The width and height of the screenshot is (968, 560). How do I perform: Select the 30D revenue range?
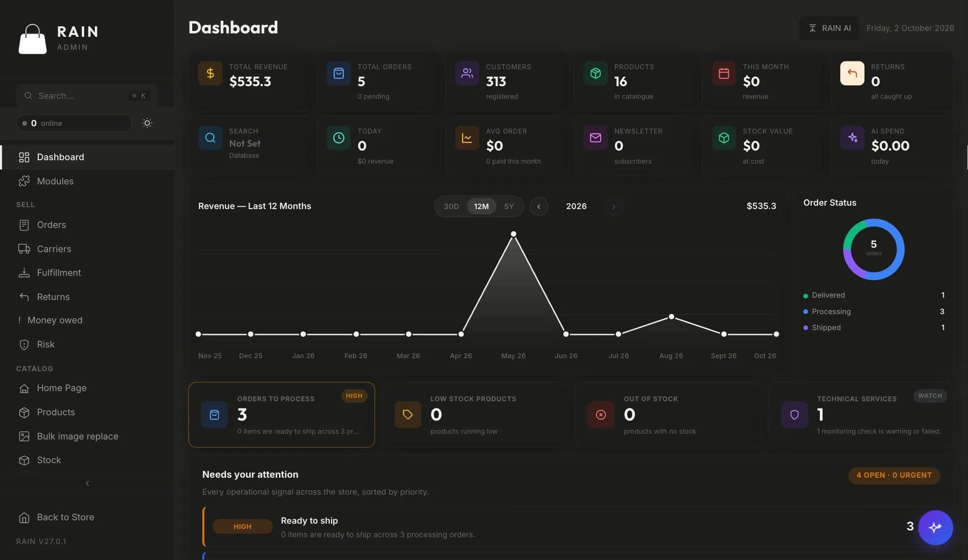pyautogui.click(x=451, y=206)
